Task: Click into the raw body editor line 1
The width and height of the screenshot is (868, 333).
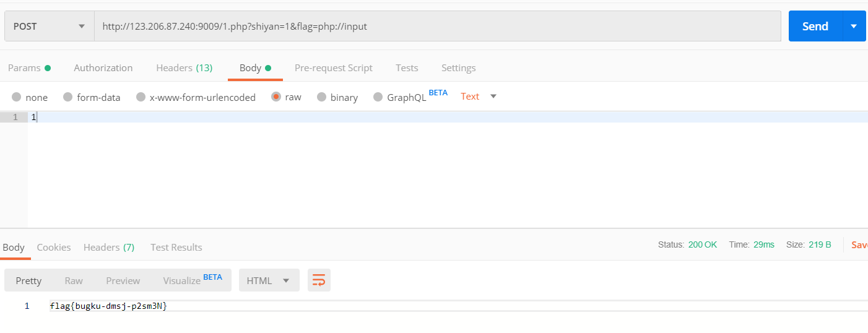Action: [448, 117]
